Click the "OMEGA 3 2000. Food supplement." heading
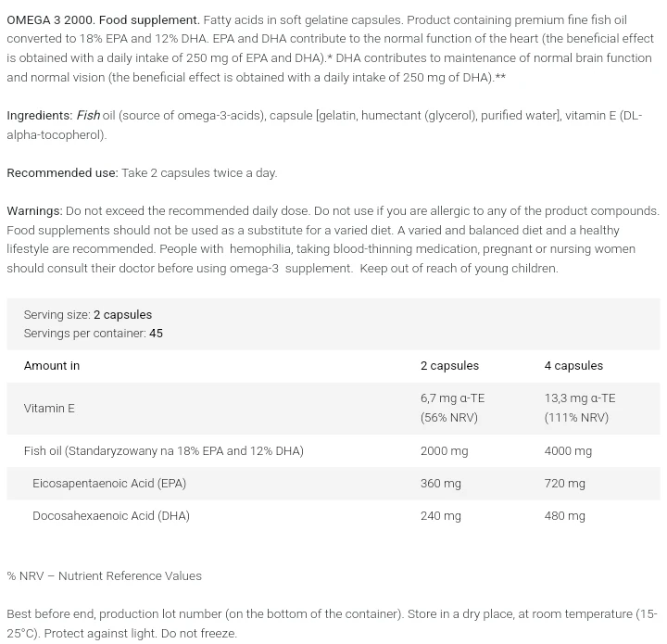667x644 pixels. pyautogui.click(x=103, y=19)
